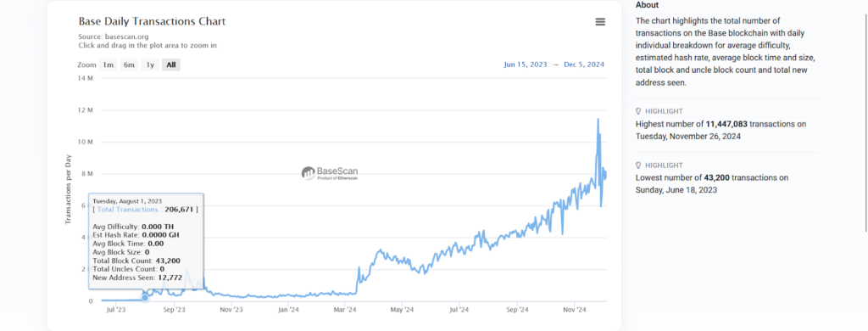The image size is (868, 331).
Task: Select the 1m zoom range
Action: click(108, 65)
